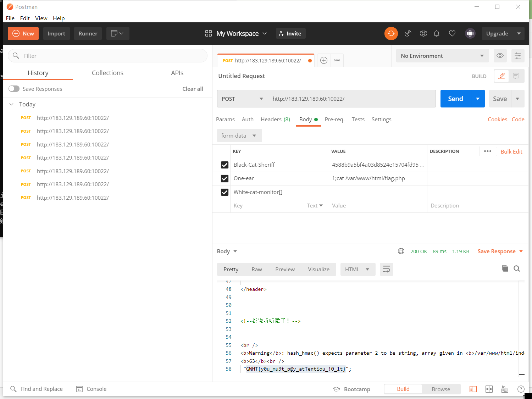Open the POST method dropdown
Viewport: 532px width, 399px height.
tap(242, 99)
